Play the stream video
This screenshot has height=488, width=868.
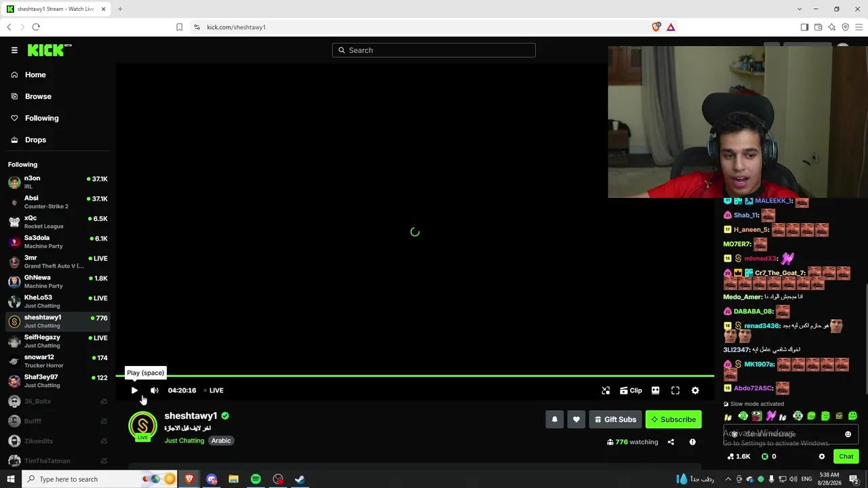tap(134, 390)
